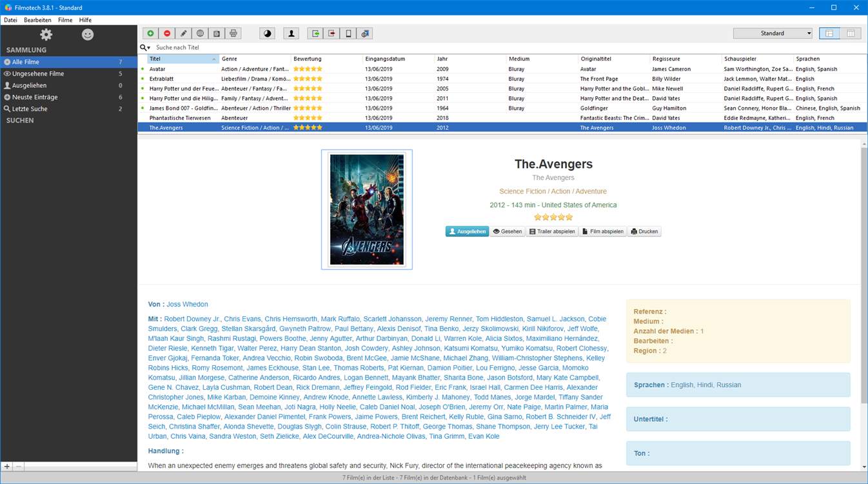Open the Hilfe menu
This screenshot has width=868, height=484.
coord(85,20)
